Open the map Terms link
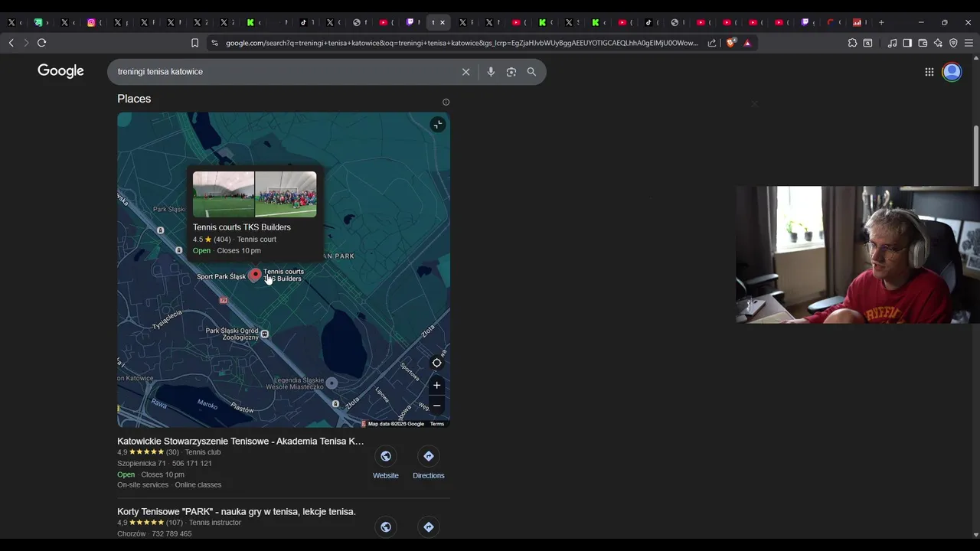Screen dimensions: 980x551 click(437, 424)
